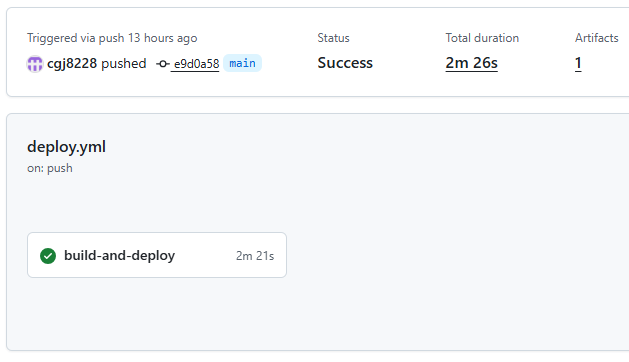Click the Total duration column label
The image size is (629, 362).
pyautogui.click(x=482, y=38)
